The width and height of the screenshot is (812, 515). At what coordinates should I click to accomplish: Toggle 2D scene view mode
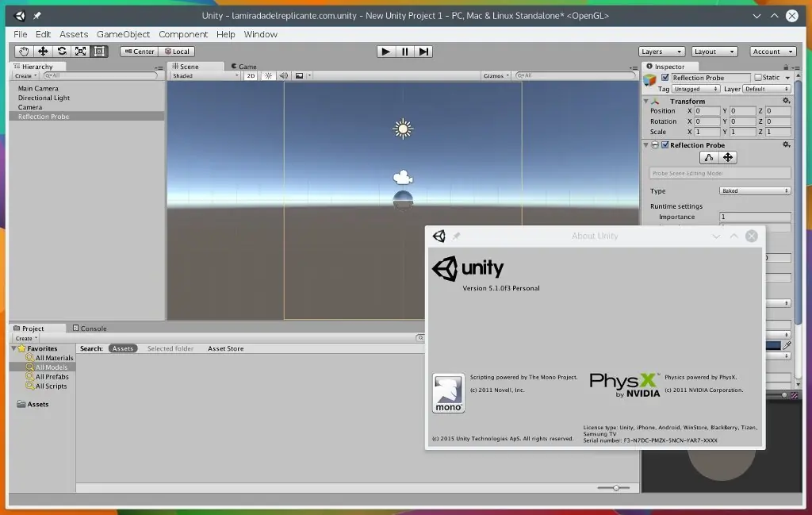251,75
